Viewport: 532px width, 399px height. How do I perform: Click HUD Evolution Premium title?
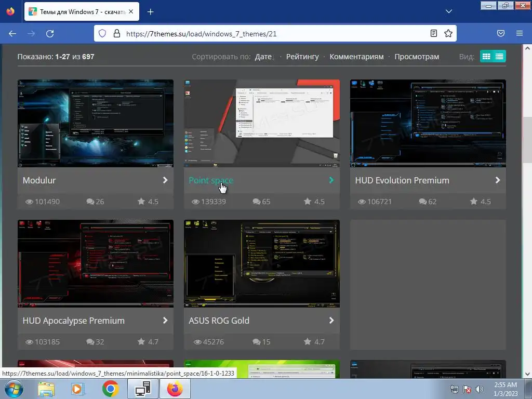(x=402, y=180)
